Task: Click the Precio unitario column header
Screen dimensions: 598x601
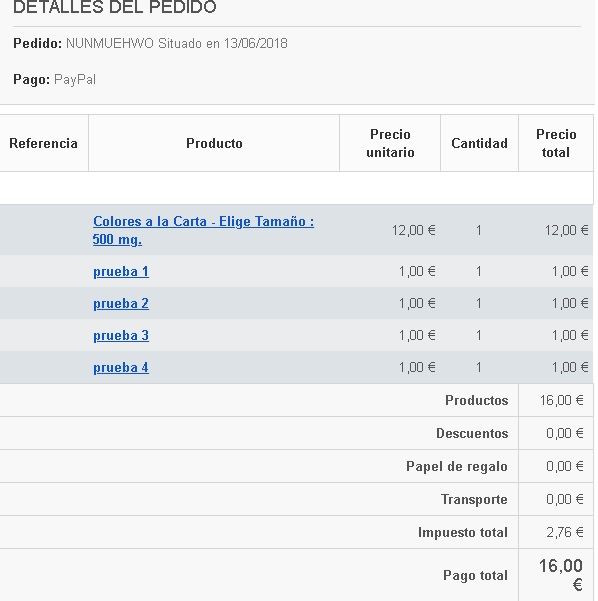Action: pyautogui.click(x=390, y=143)
